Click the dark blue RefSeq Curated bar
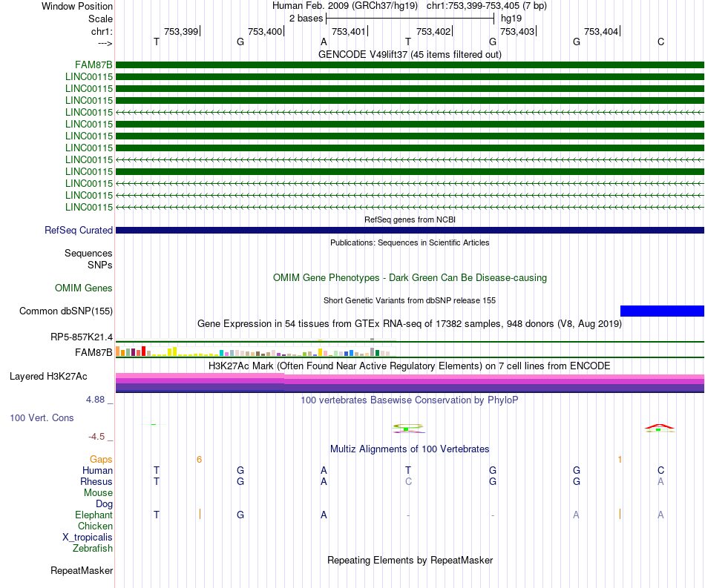This screenshot has width=705, height=588. click(410, 230)
